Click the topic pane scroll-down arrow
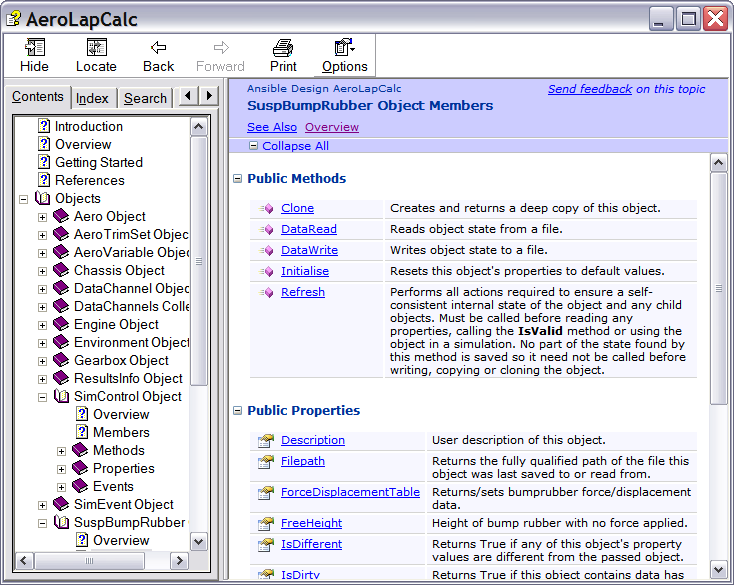Screen dimensions: 734x585 tap(718, 570)
